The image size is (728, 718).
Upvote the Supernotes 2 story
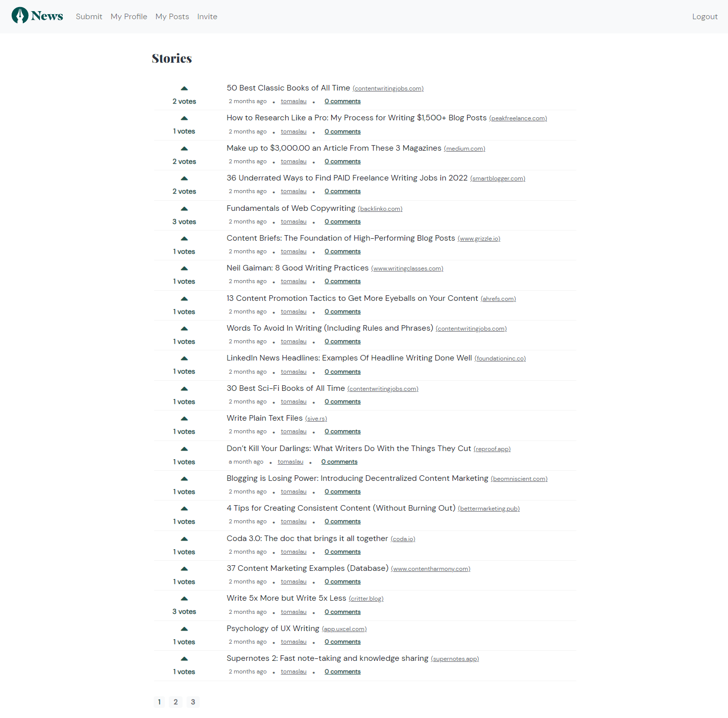pyautogui.click(x=184, y=658)
